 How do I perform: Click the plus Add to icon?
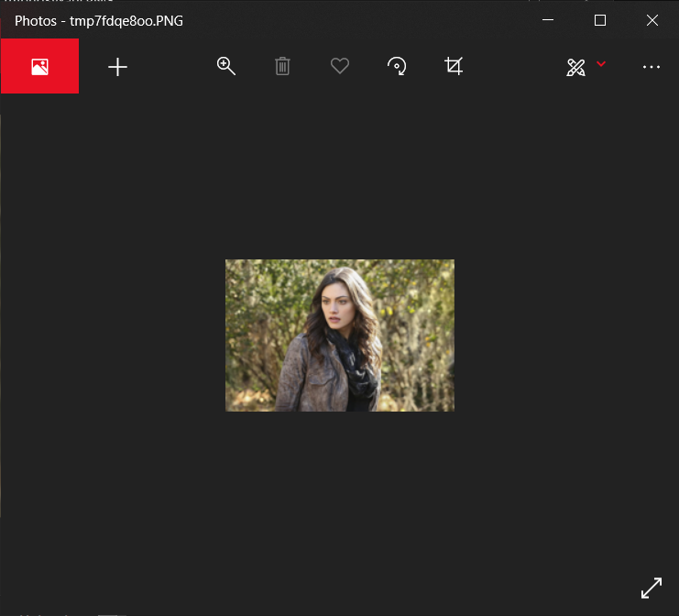click(117, 67)
